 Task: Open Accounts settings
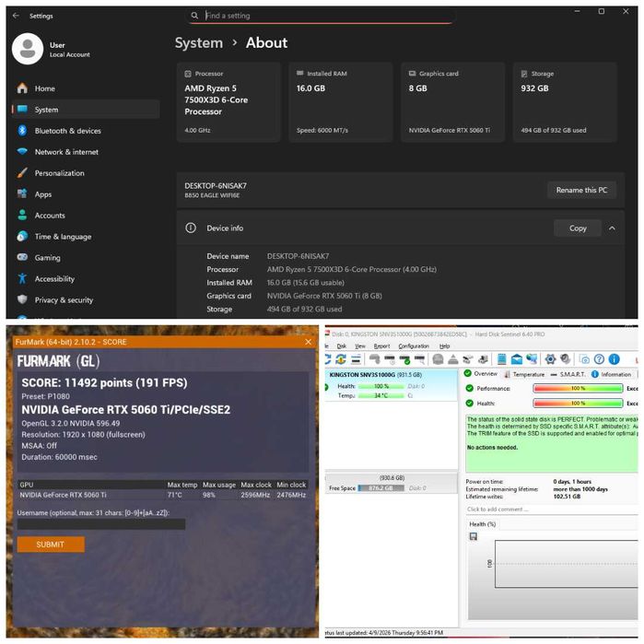50,216
